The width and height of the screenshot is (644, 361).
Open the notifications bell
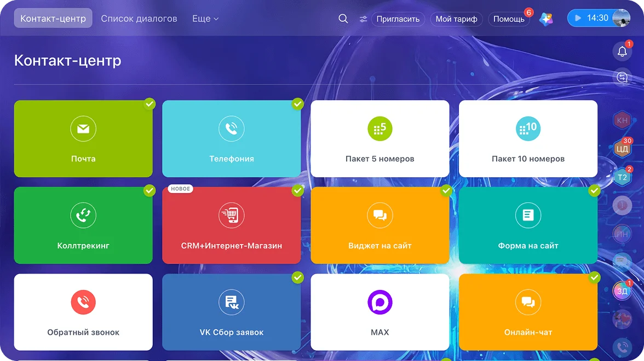(622, 51)
